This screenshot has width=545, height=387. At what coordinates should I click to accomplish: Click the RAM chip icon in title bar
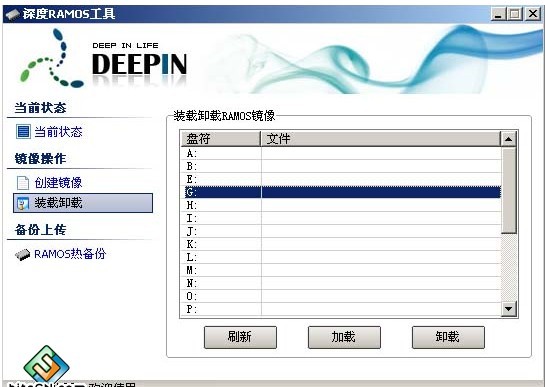13,14
